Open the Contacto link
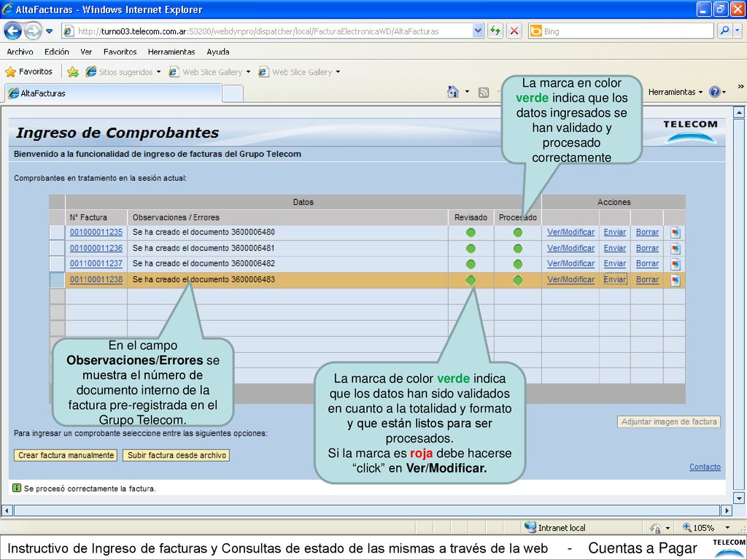The width and height of the screenshot is (747, 560). tap(705, 467)
